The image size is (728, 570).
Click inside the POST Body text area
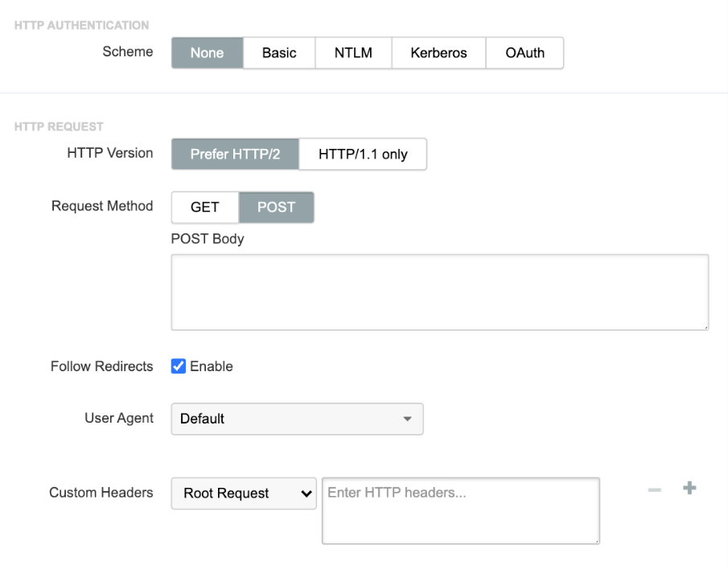click(x=439, y=292)
